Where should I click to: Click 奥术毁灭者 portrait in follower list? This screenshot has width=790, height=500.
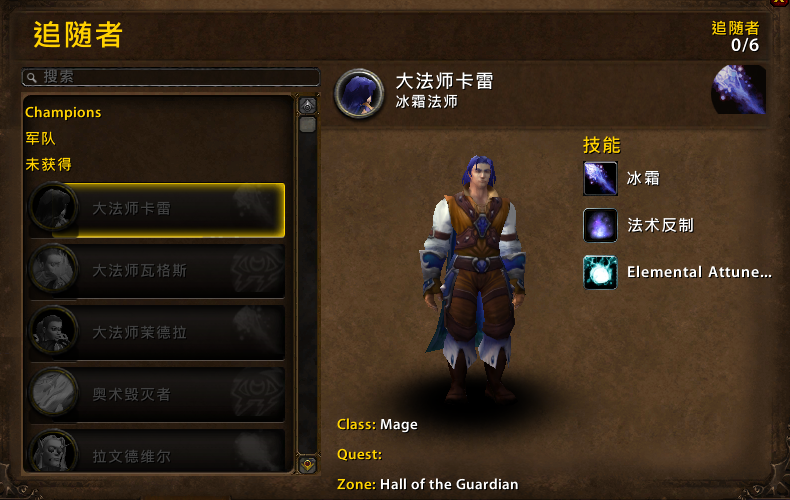[x=53, y=393]
